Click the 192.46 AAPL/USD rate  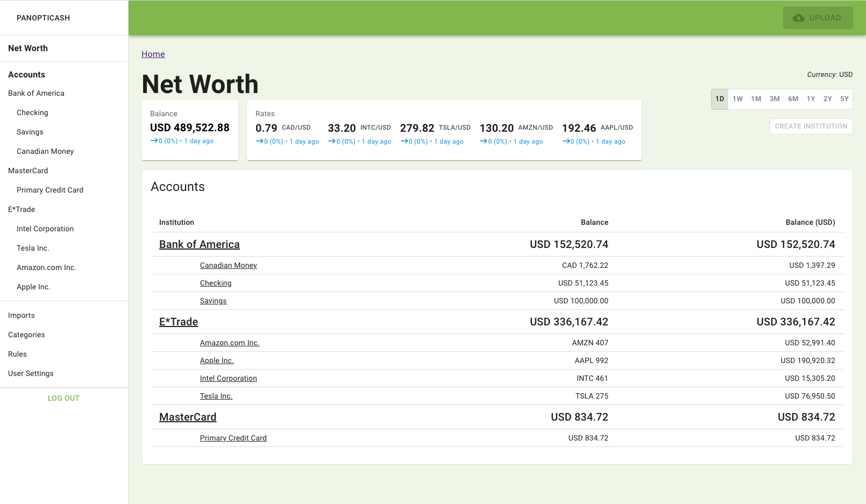click(598, 128)
